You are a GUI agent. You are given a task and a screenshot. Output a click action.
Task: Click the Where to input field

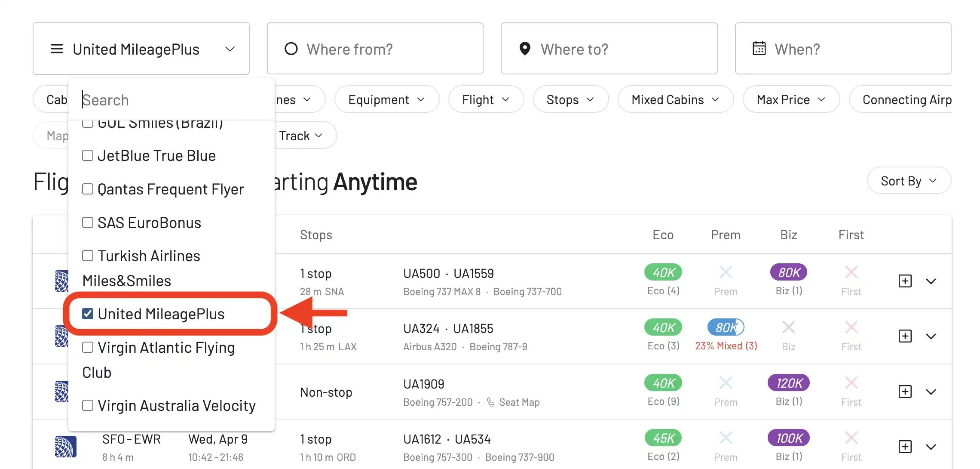(609, 49)
